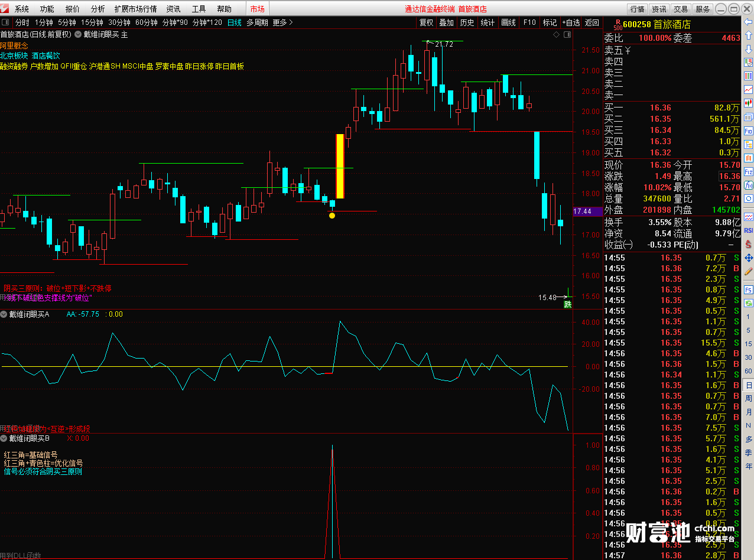Viewport: 754px width, 560px height.
Task: Open the 工具 menu
Action: click(x=199, y=9)
